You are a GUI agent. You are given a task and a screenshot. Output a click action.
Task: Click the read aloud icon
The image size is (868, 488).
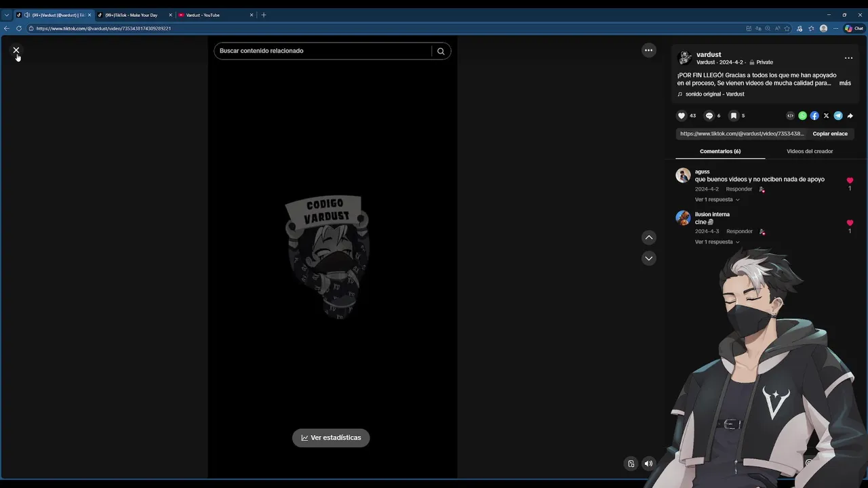pyautogui.click(x=778, y=28)
